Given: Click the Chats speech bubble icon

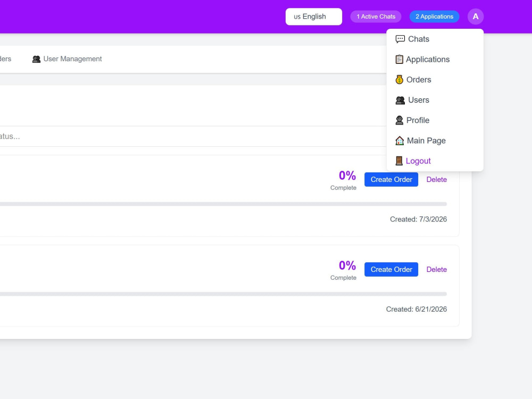Looking at the screenshot, I should pos(400,39).
